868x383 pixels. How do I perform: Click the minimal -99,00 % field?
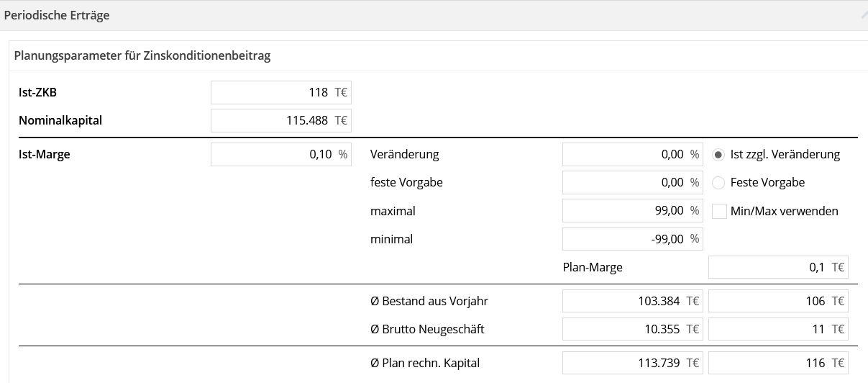pyautogui.click(x=632, y=239)
